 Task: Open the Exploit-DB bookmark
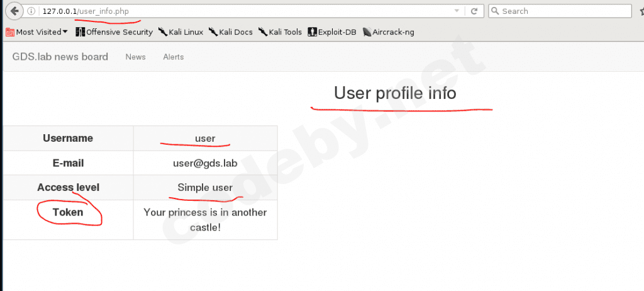(x=332, y=31)
